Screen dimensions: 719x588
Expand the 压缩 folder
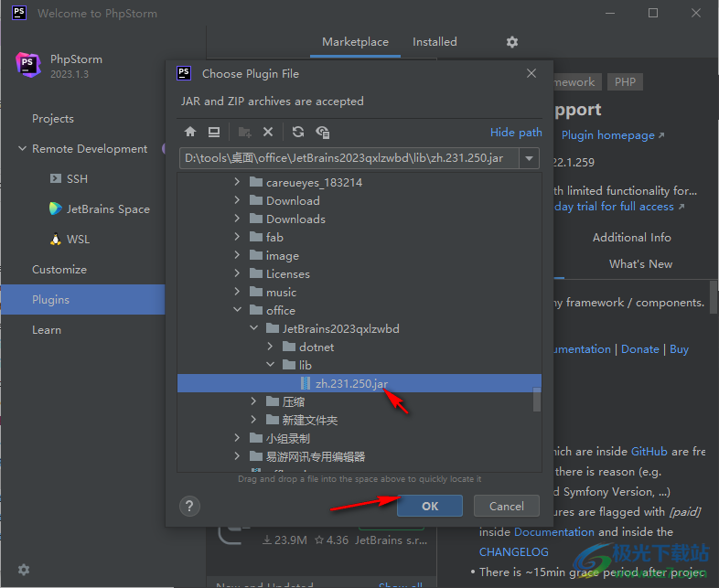[x=253, y=401]
